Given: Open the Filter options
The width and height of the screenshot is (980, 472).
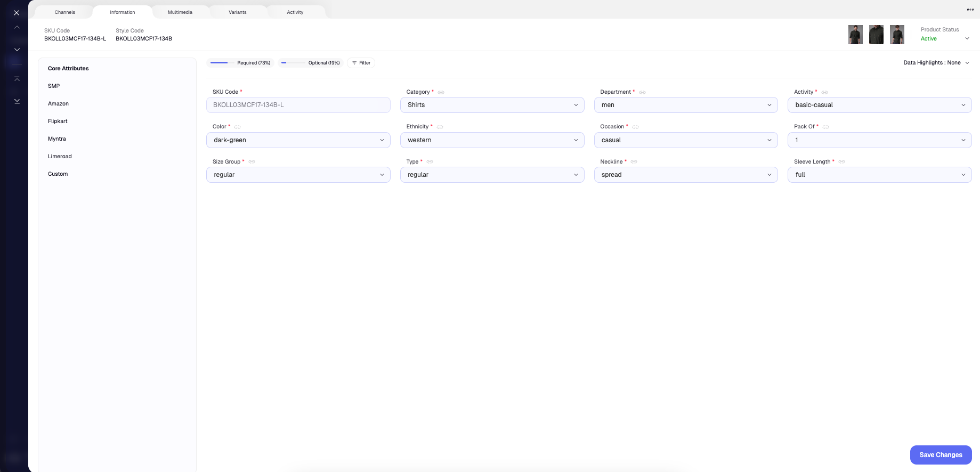Looking at the screenshot, I should (x=361, y=63).
